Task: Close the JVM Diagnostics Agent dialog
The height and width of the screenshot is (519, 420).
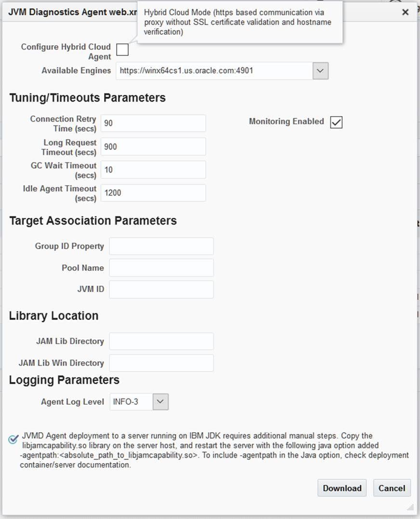Action: click(x=405, y=12)
